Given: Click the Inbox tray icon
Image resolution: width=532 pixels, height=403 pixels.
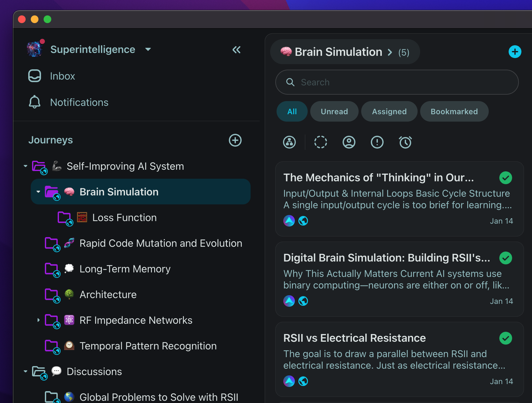Looking at the screenshot, I should pyautogui.click(x=35, y=76).
